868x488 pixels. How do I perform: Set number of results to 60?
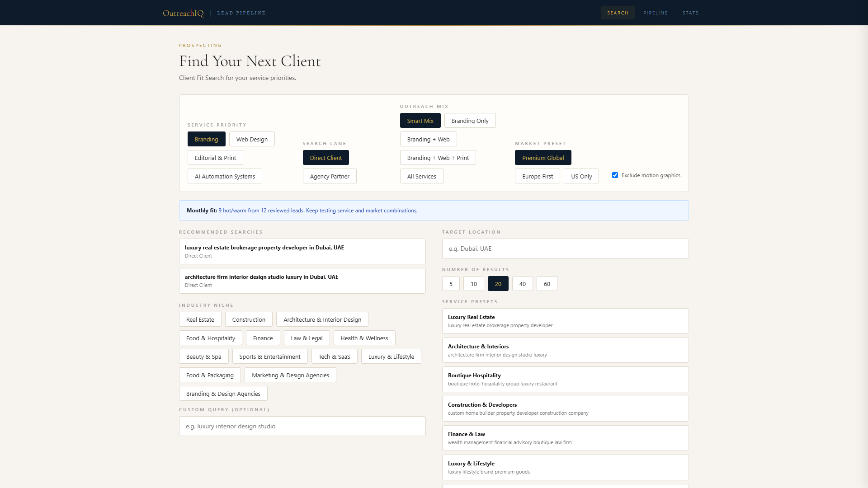pyautogui.click(x=547, y=284)
